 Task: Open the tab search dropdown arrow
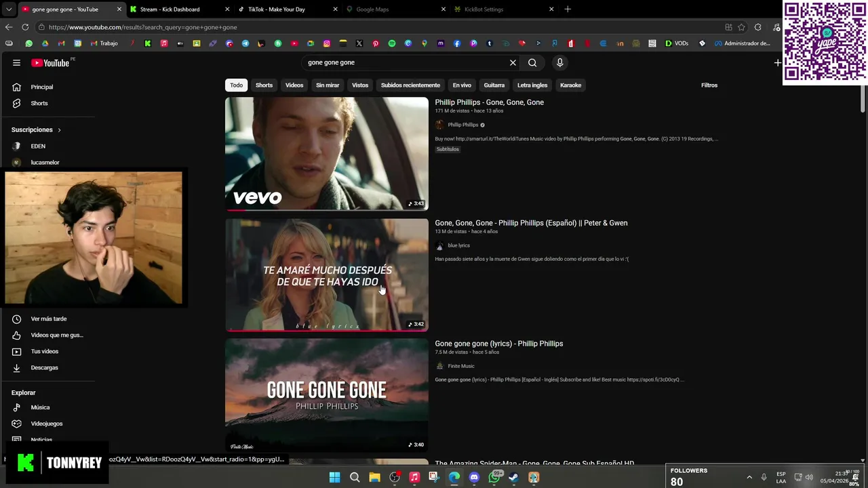[x=9, y=9]
